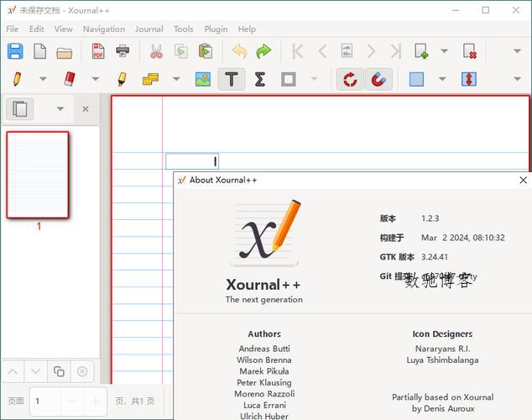Open the Tools menu

(x=183, y=29)
